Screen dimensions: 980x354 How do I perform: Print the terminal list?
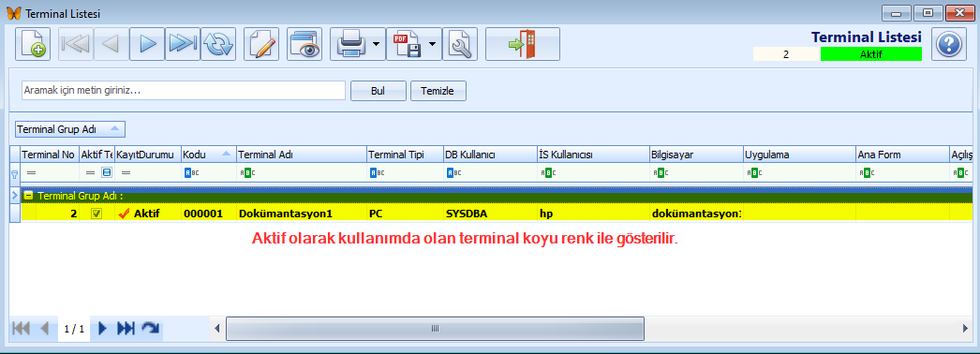click(x=350, y=44)
